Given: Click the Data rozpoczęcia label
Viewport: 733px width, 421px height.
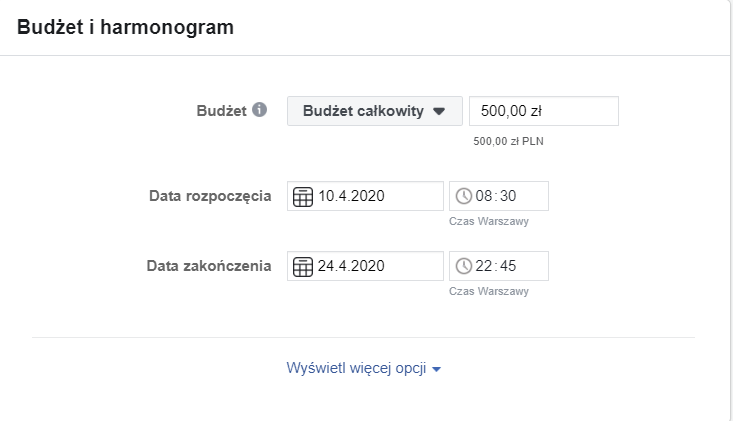Looking at the screenshot, I should (209, 196).
